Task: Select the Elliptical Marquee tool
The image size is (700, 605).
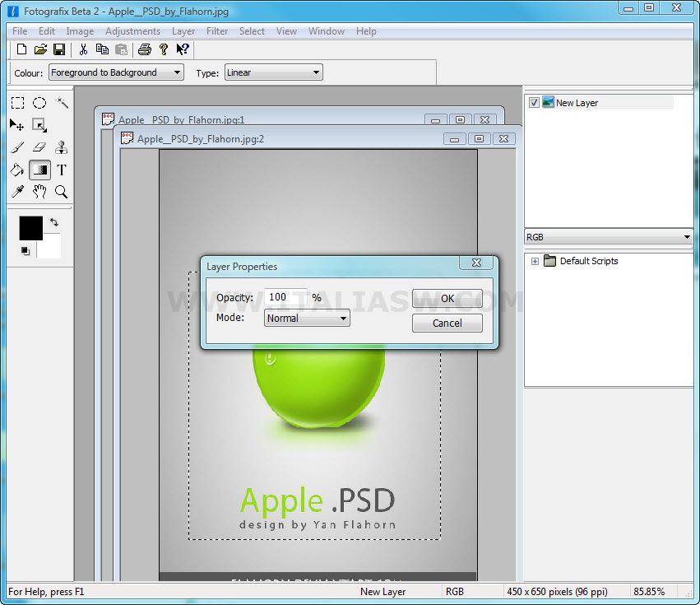Action: [x=39, y=103]
